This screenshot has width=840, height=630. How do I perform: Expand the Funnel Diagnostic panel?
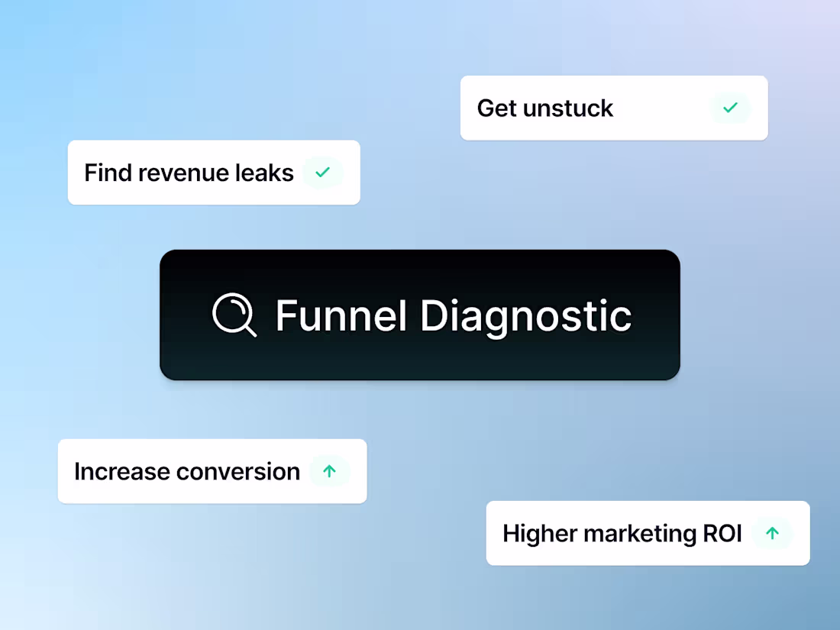click(x=419, y=315)
